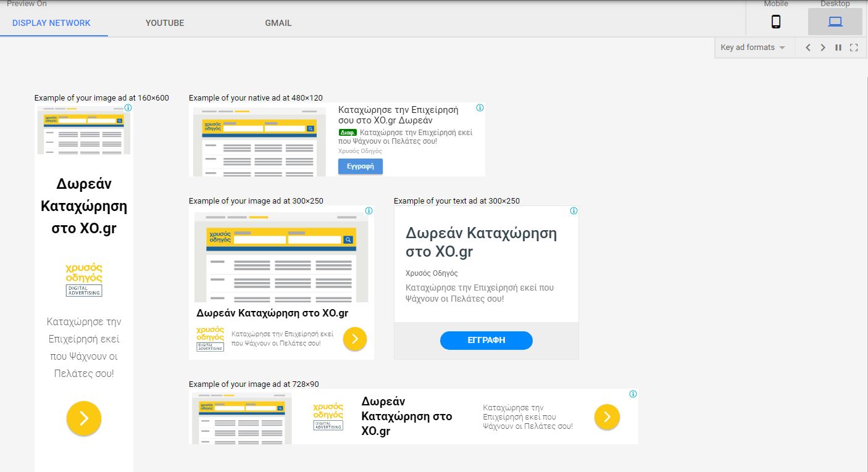Click 'Χρυσός Οδηγός' advertiser name in the native ad

click(x=360, y=151)
